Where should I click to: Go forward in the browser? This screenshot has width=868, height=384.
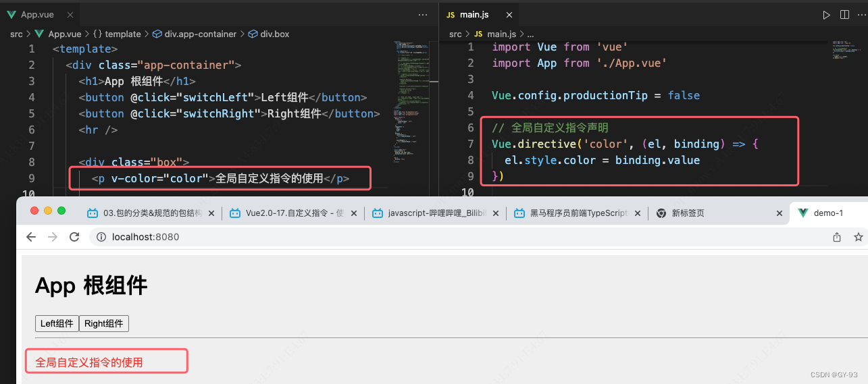tap(53, 237)
